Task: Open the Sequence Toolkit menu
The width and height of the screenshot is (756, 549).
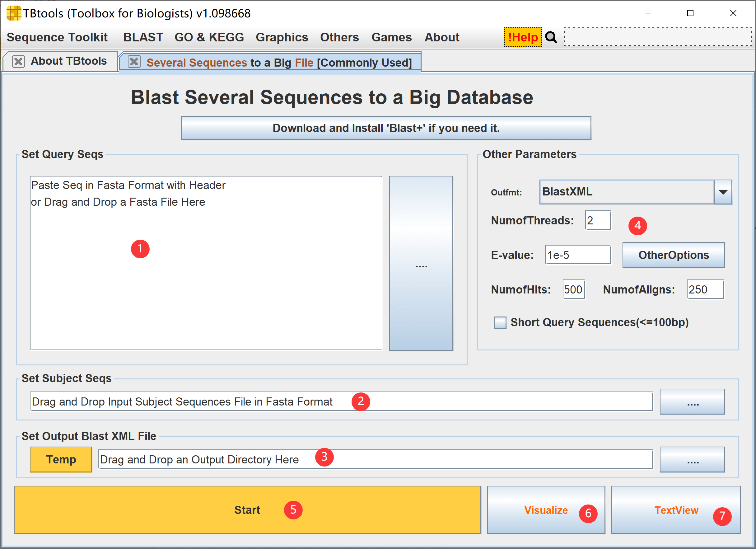Action: point(57,37)
